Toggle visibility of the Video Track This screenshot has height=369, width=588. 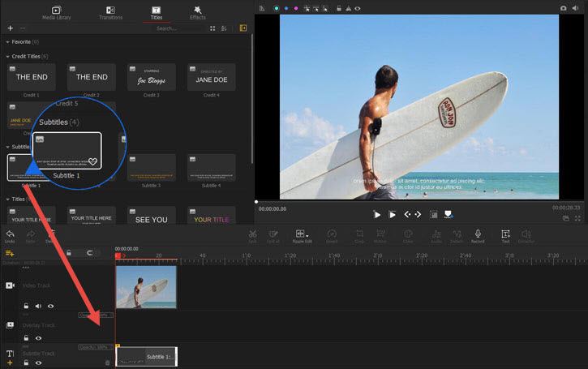[x=50, y=307]
